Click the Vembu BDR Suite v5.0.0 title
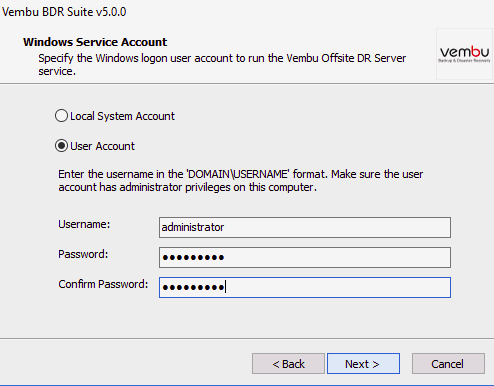 [x=64, y=12]
